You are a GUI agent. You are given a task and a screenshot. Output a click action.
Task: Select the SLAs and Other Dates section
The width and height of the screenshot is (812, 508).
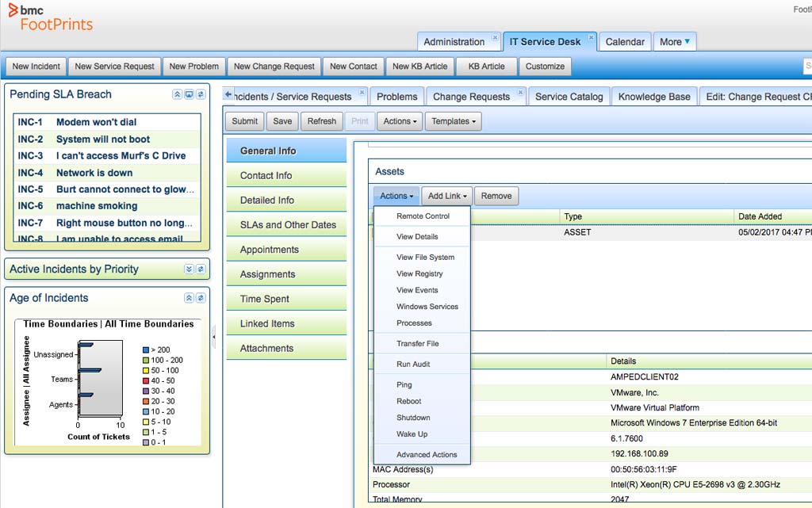click(286, 225)
